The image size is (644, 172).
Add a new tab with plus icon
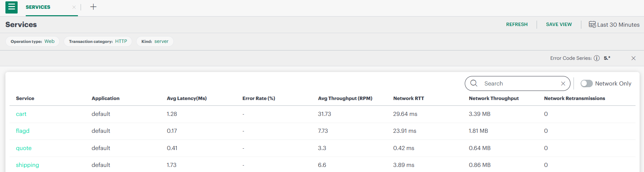click(93, 7)
